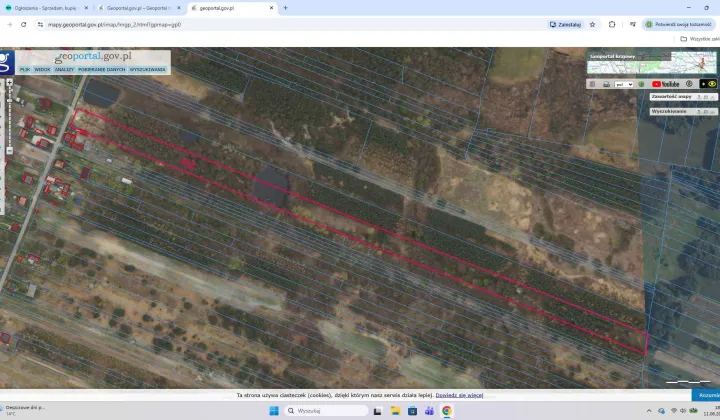Open the language selection dropdown

click(624, 84)
